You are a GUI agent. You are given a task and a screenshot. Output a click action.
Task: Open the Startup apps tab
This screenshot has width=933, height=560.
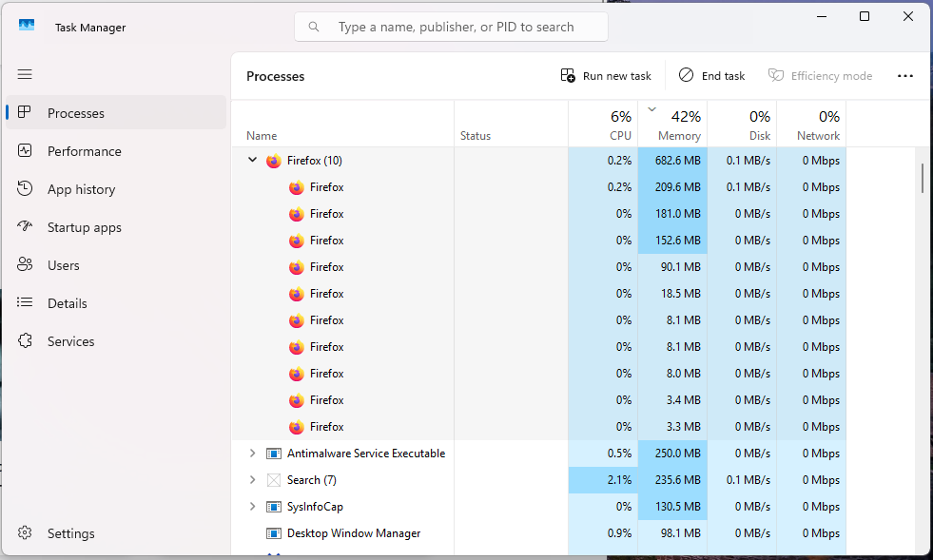116,226
